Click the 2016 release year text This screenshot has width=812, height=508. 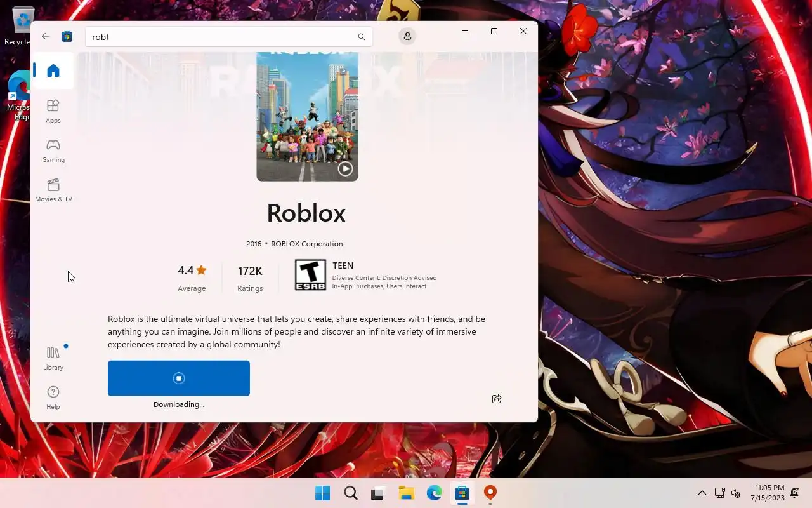[254, 244]
